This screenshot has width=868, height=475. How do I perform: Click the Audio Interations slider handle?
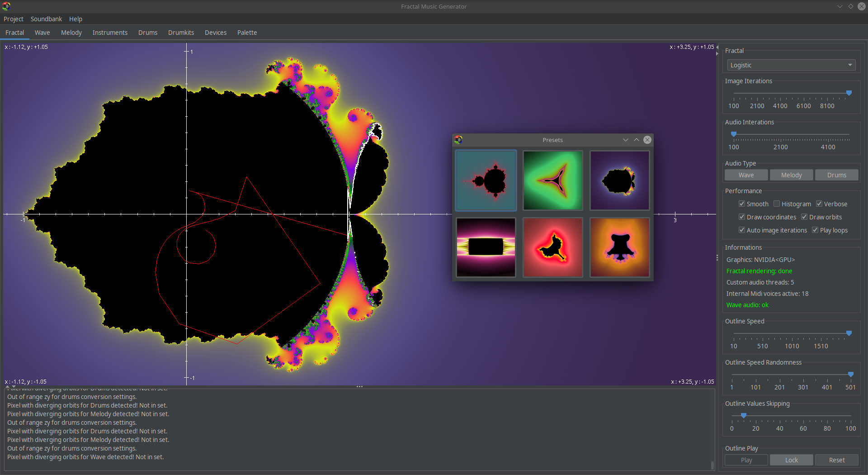[x=734, y=134]
